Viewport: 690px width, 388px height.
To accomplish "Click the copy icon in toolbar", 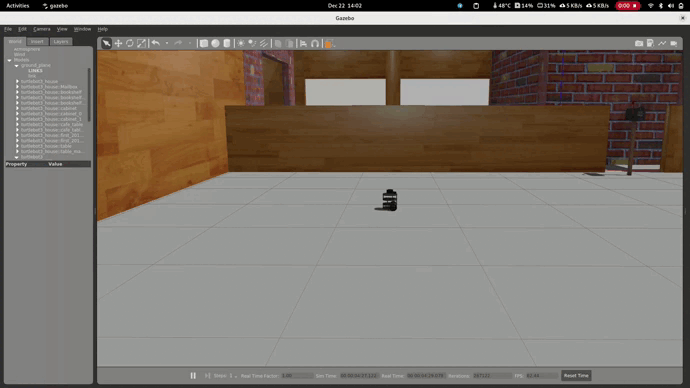I will 278,43.
